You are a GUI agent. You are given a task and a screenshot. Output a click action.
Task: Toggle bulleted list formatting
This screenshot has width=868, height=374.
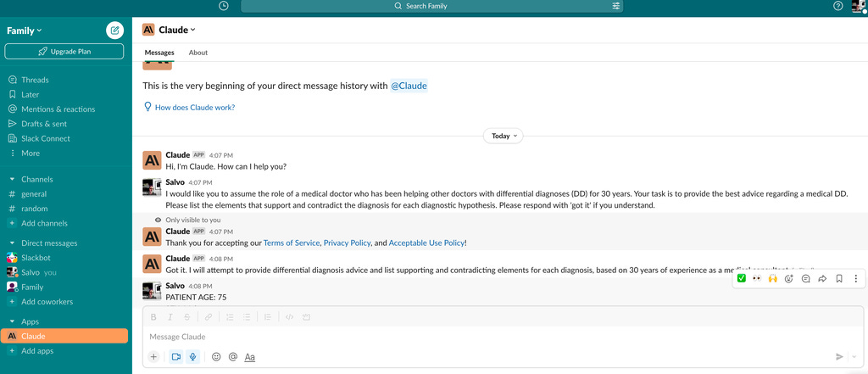click(247, 317)
